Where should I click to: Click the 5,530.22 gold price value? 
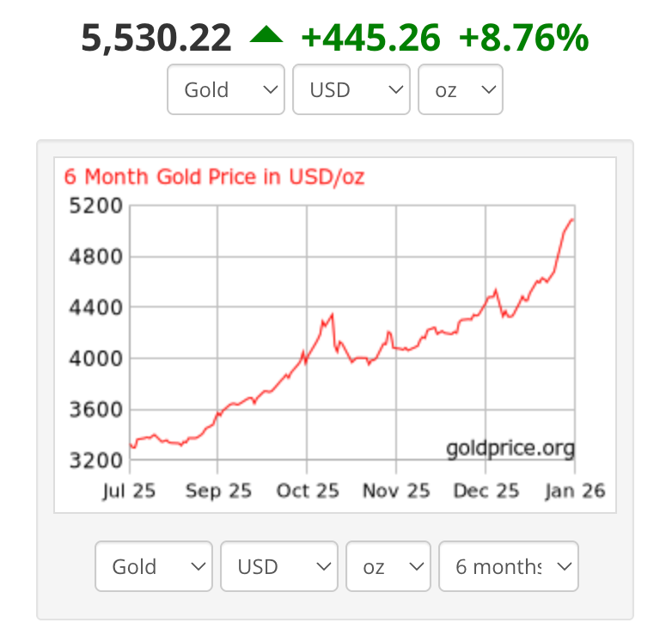pos(156,39)
